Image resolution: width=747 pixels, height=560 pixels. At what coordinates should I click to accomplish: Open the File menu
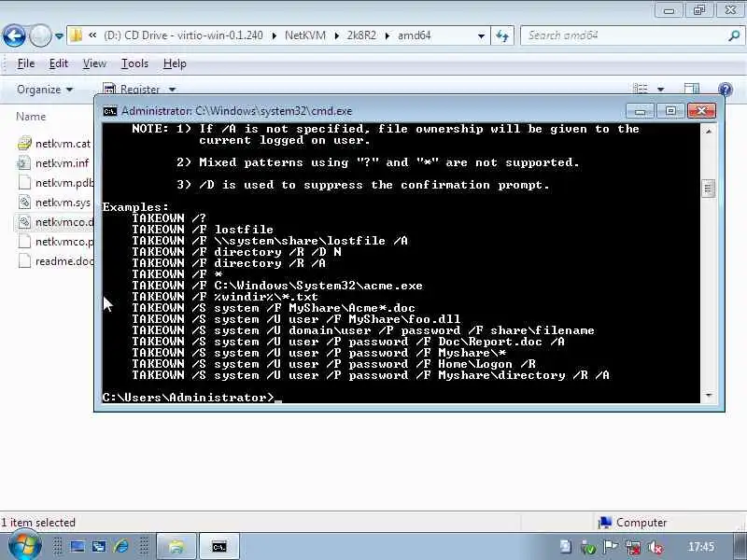[x=26, y=63]
